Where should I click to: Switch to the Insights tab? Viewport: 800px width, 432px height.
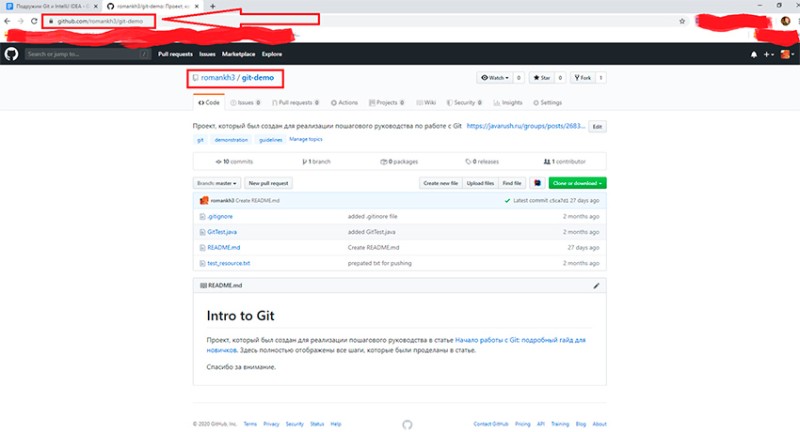point(508,103)
